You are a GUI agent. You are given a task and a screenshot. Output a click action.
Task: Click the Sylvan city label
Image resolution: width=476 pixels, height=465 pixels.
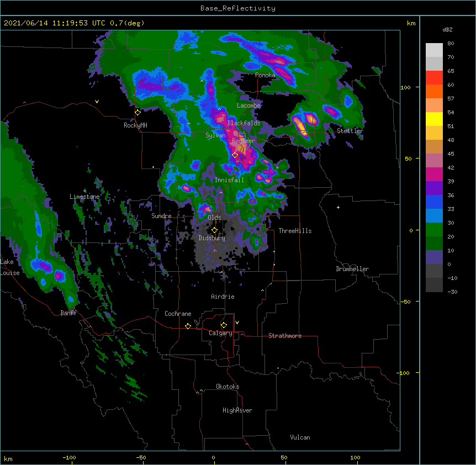215,135
